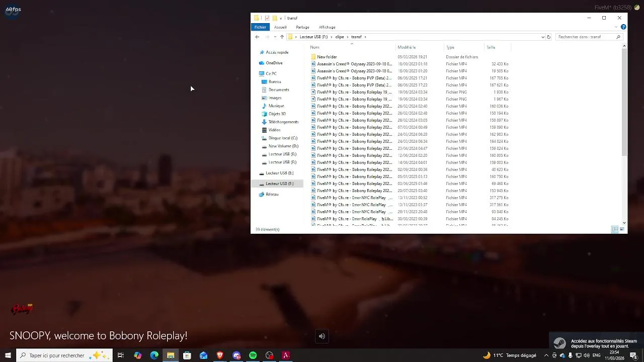Viewport: 644px width, 362px height.
Task: Switch to the Accueil ribbon tab
Action: coord(280,27)
